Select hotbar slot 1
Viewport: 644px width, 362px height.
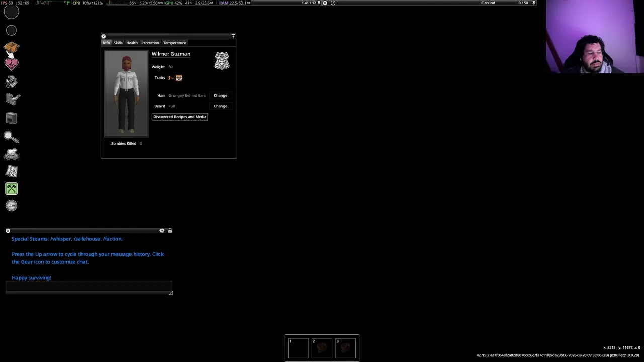tap(298, 348)
